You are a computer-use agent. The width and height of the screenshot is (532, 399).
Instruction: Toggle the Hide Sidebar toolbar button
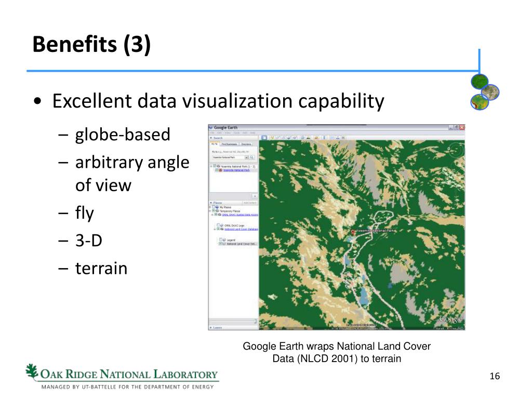[264, 138]
